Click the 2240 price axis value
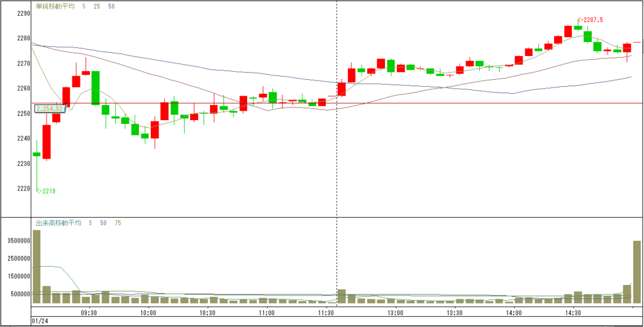 [x=24, y=138]
